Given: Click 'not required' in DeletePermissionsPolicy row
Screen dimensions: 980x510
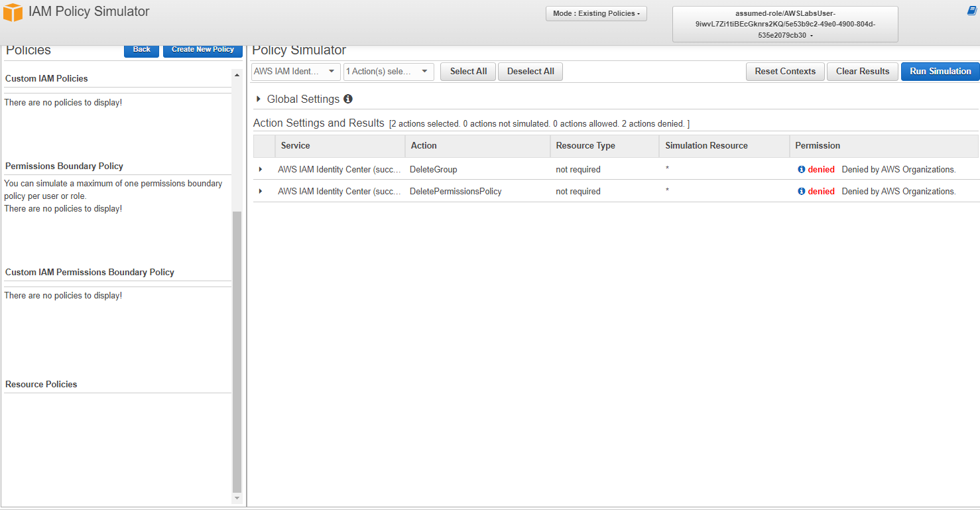Looking at the screenshot, I should click(578, 192).
